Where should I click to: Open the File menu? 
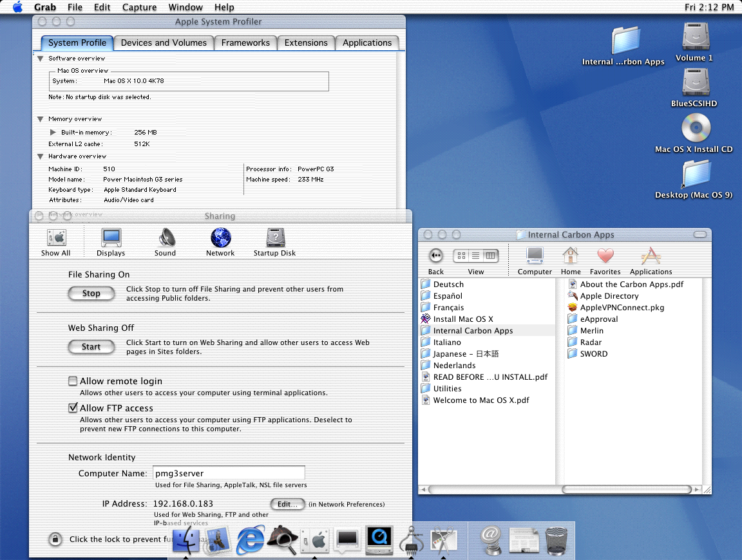pos(75,7)
